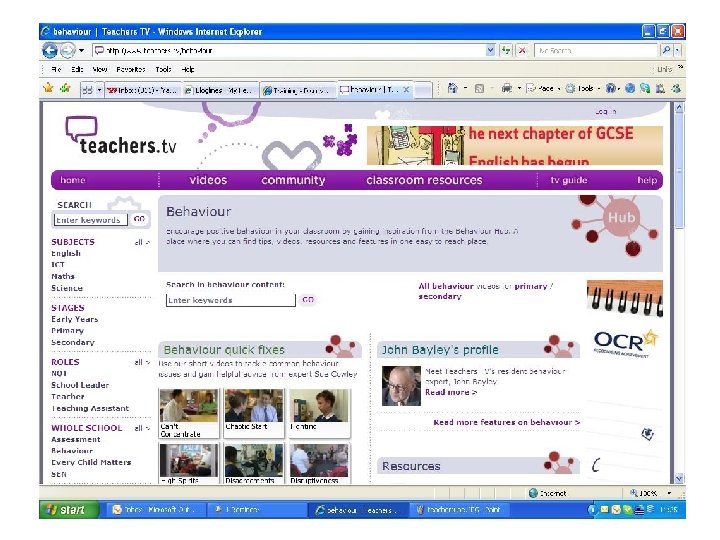Click the Print toolbar icon
This screenshot has height=540, width=720.
[506, 88]
